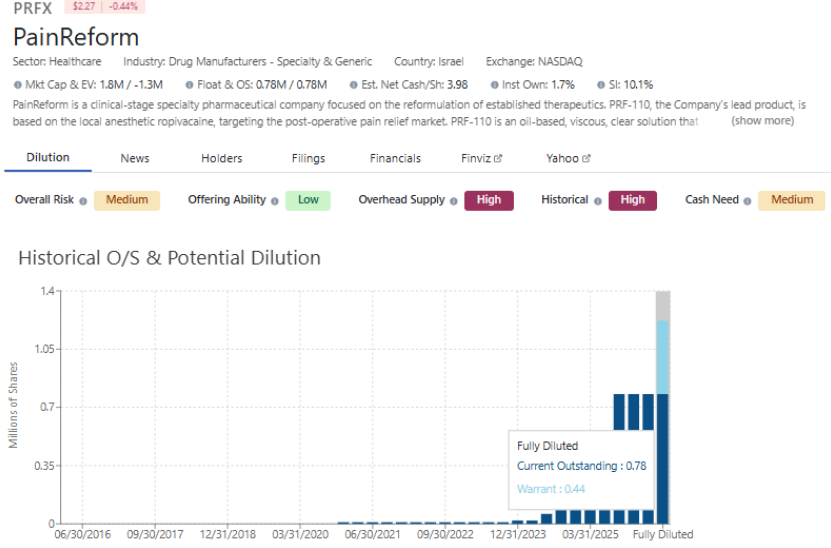Screen dimensions: 831x548
Task: Click Current Outstanding : 0.78 tooltip line
Action: [x=581, y=466]
